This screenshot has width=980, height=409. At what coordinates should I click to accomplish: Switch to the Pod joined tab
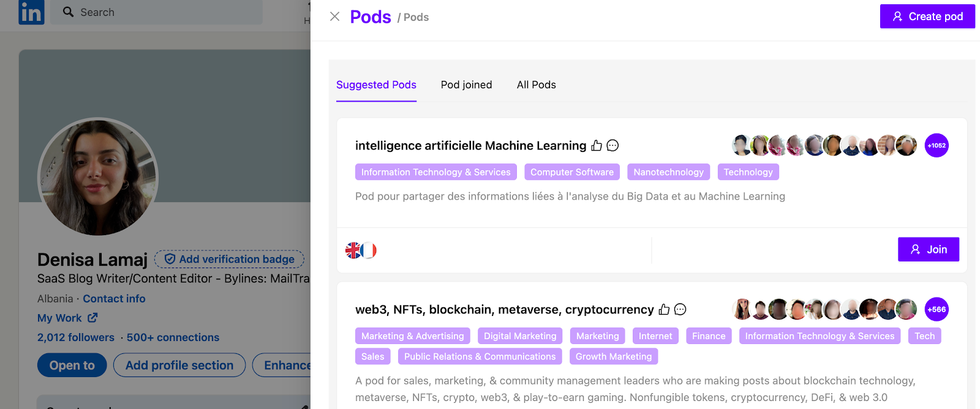tap(466, 84)
